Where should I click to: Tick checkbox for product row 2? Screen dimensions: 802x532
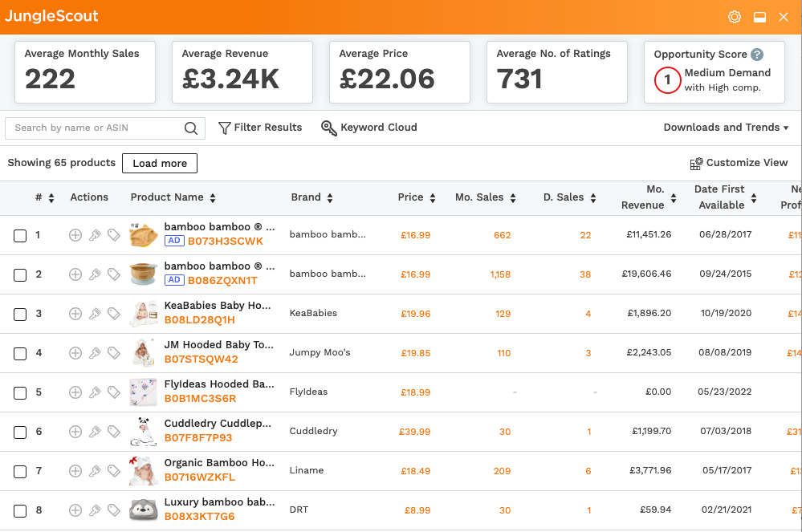click(x=20, y=275)
